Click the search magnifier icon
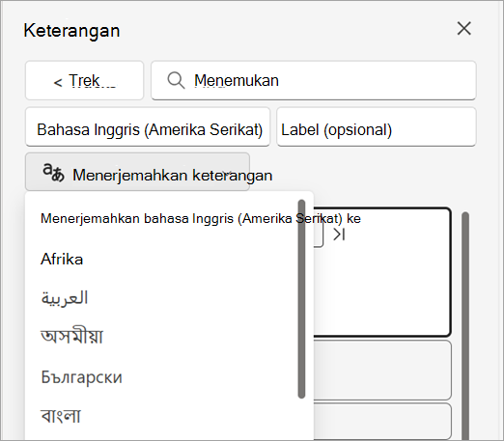This screenshot has width=504, height=441. tap(176, 80)
